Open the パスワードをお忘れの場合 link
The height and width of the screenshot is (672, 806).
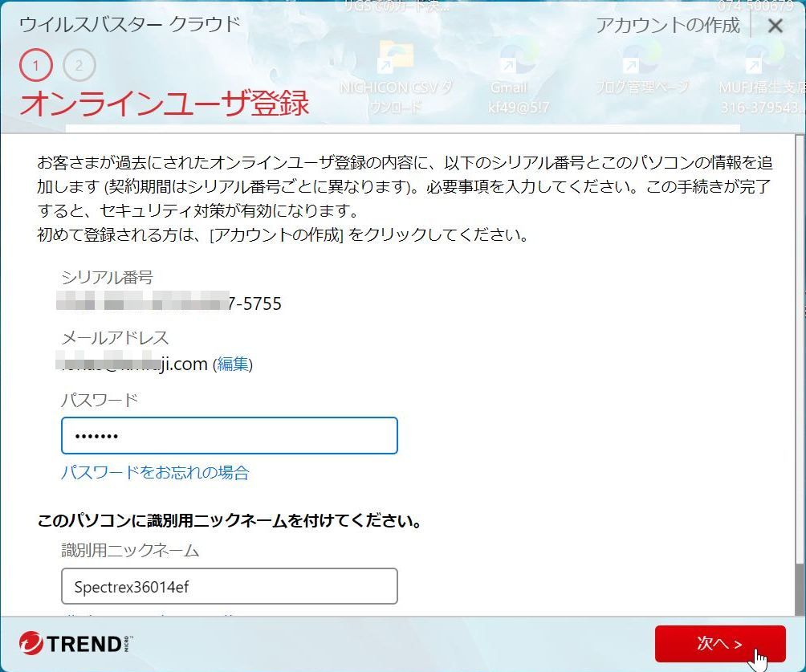click(x=155, y=472)
